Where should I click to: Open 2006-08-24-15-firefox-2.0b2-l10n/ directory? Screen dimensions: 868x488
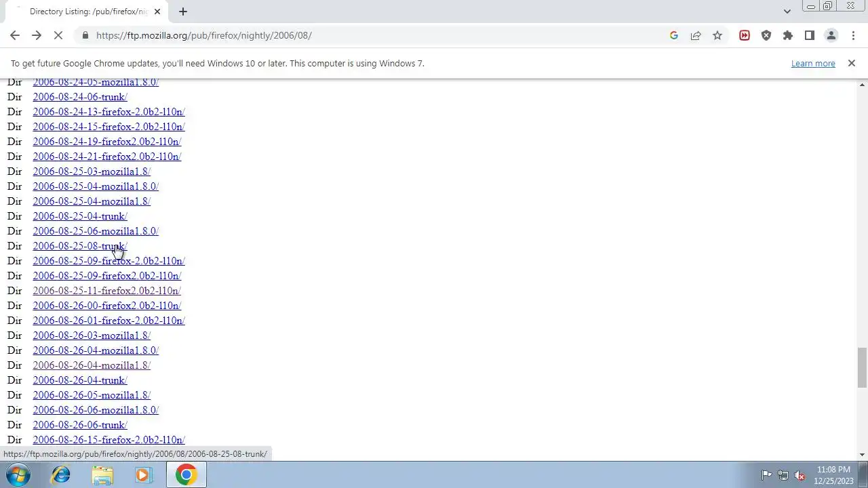click(108, 127)
